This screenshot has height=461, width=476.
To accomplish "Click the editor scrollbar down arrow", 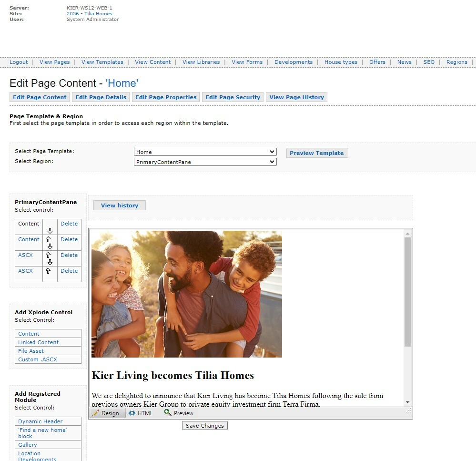I will click(407, 402).
